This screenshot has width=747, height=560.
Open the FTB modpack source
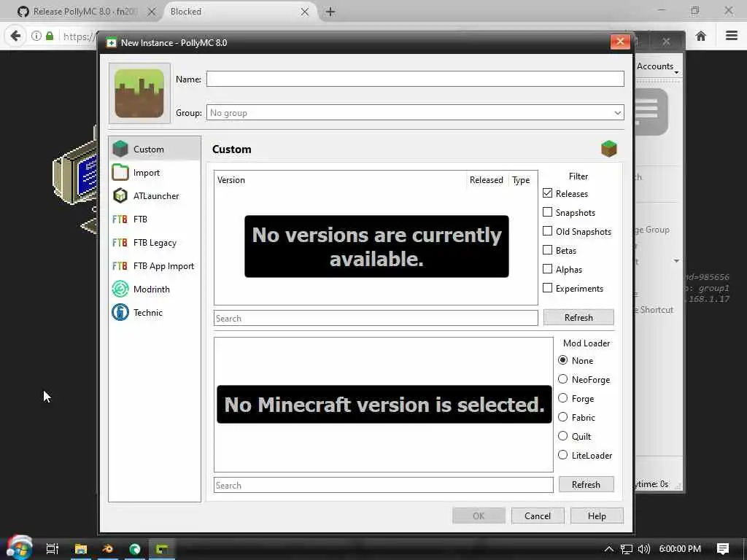click(155, 219)
